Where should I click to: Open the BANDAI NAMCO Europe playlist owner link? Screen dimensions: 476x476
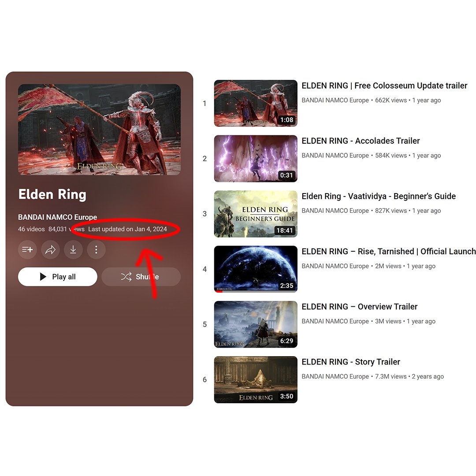click(x=57, y=217)
